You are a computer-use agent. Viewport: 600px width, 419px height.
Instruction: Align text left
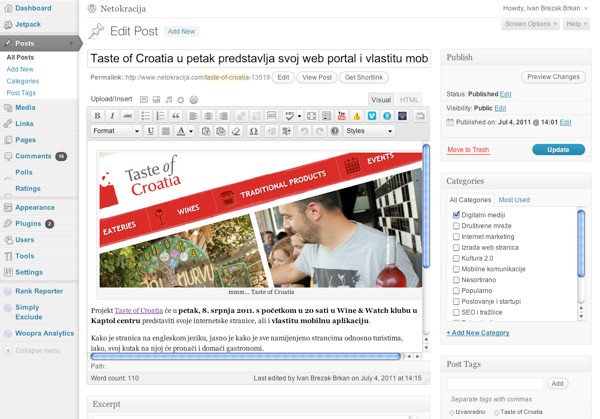[194, 116]
